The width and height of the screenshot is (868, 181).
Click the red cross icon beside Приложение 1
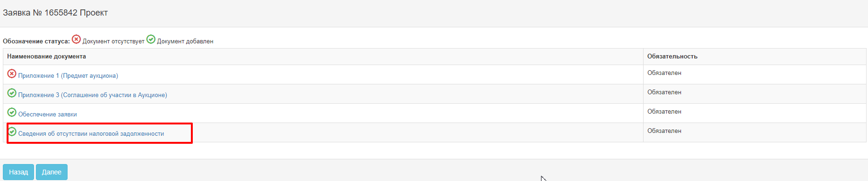(12, 74)
